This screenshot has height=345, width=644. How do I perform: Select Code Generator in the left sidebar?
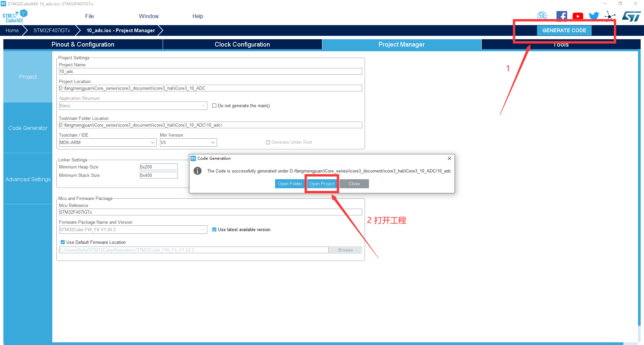pyautogui.click(x=28, y=128)
